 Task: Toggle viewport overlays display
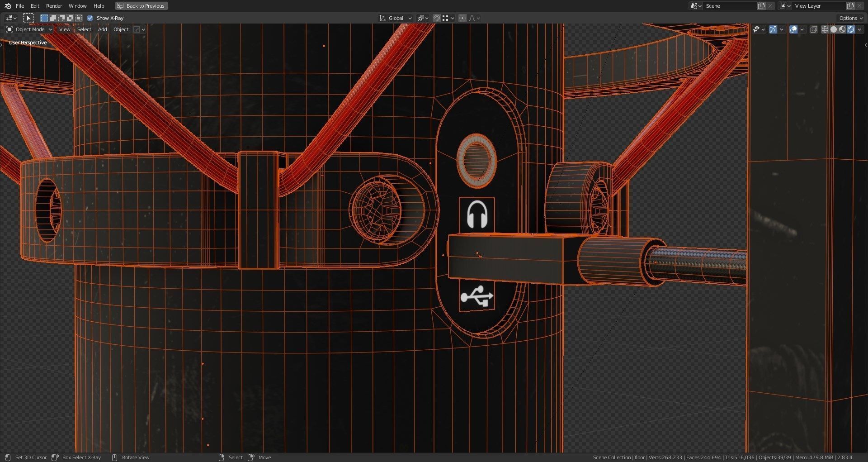tap(793, 29)
